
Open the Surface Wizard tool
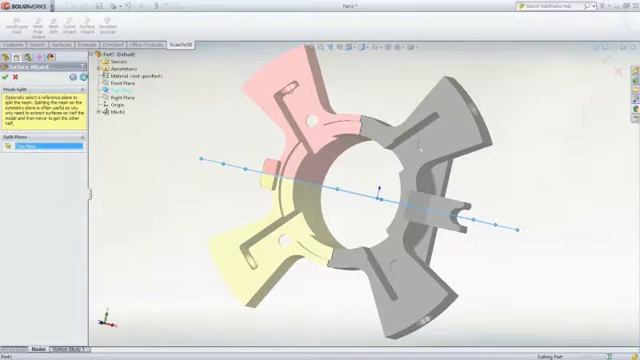(87, 26)
